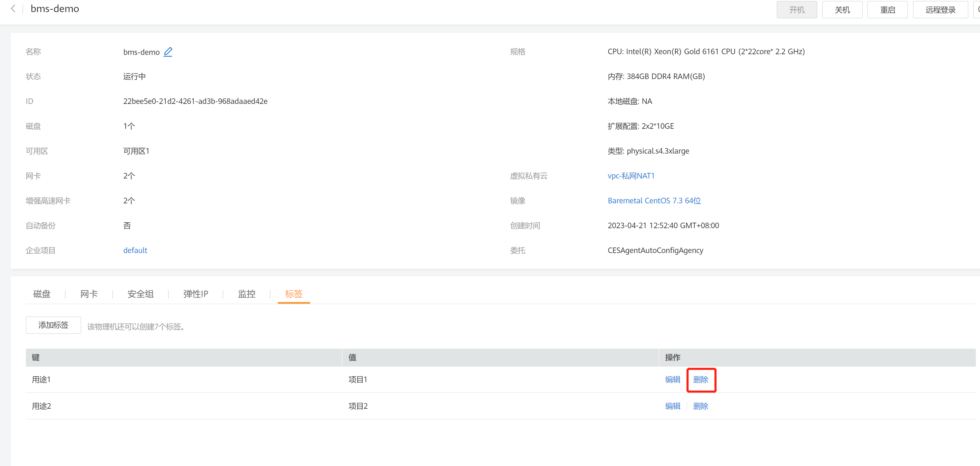Click the 远程登录 remote login button
The width and height of the screenshot is (980, 466).
(x=940, y=10)
